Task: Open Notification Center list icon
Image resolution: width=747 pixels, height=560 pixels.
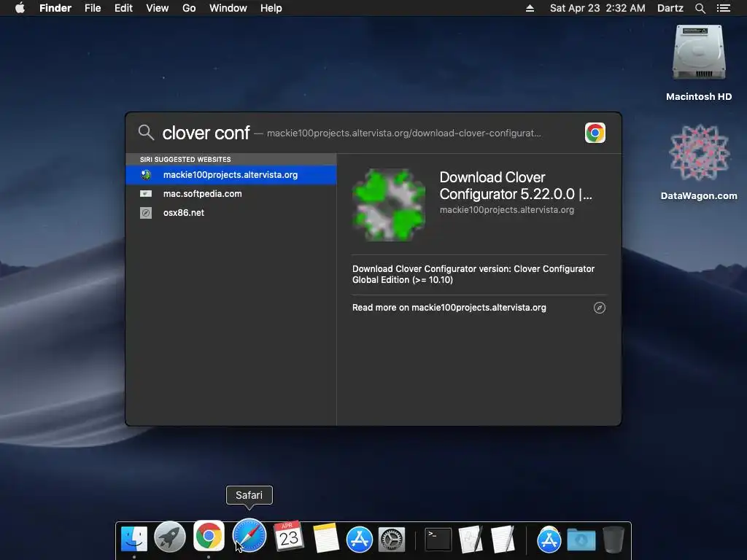Action: (723, 8)
